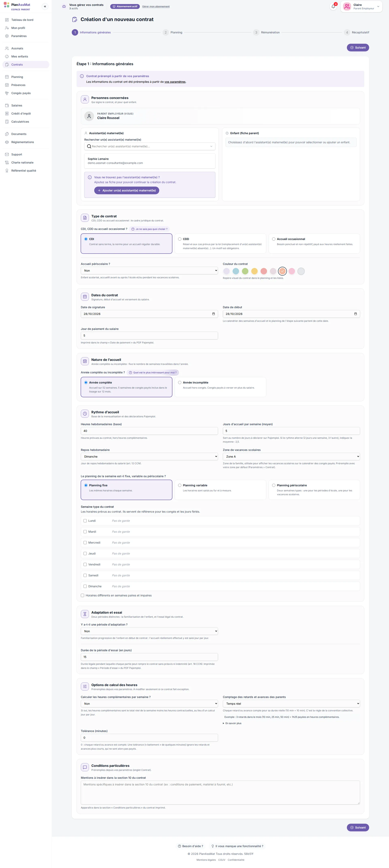
Task: Click the Documents icon in sidebar
Action: coord(7,134)
